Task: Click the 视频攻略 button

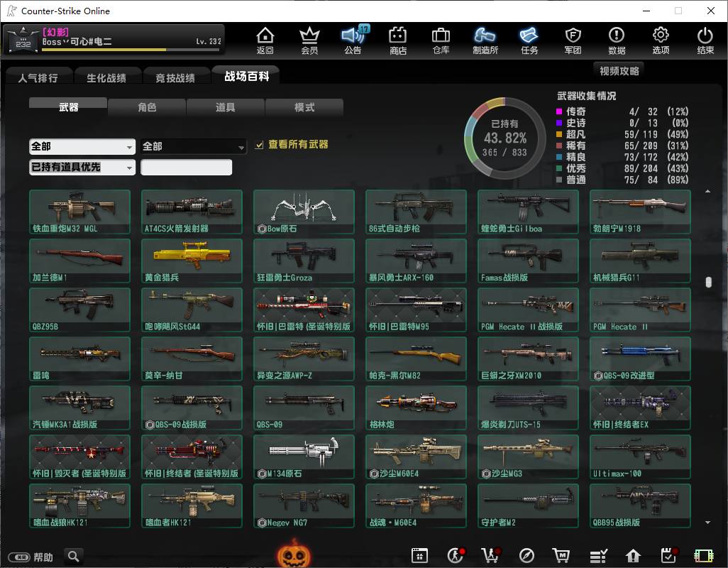Action: [x=619, y=70]
